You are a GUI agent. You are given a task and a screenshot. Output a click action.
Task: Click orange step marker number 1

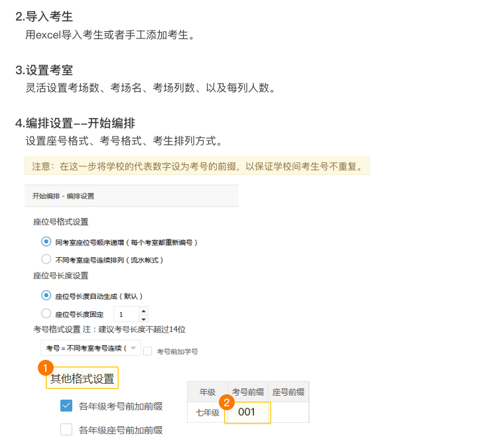pyautogui.click(x=46, y=368)
